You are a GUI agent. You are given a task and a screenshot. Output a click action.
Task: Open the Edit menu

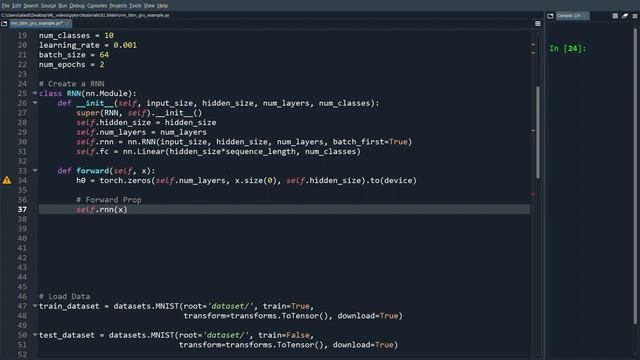[x=16, y=6]
